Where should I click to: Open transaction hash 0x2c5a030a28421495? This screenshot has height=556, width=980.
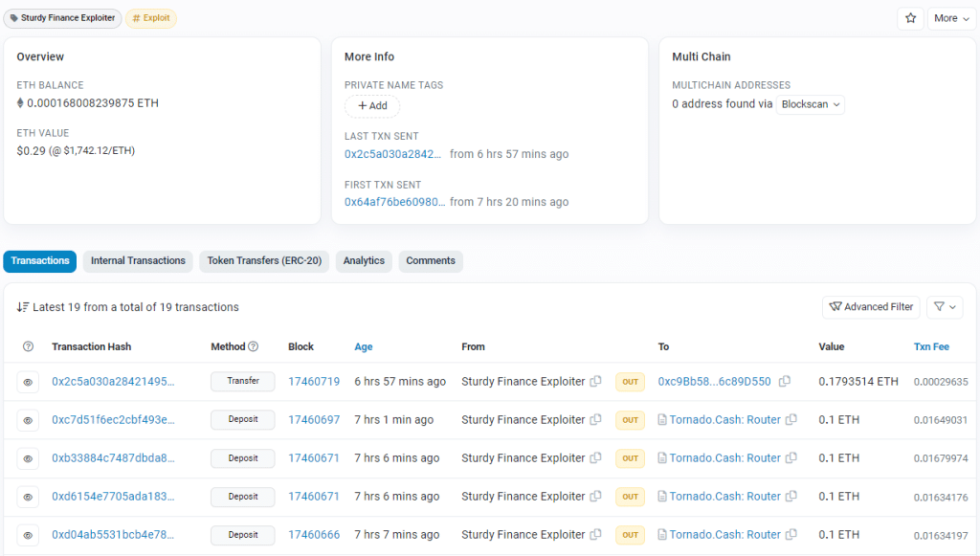(113, 381)
